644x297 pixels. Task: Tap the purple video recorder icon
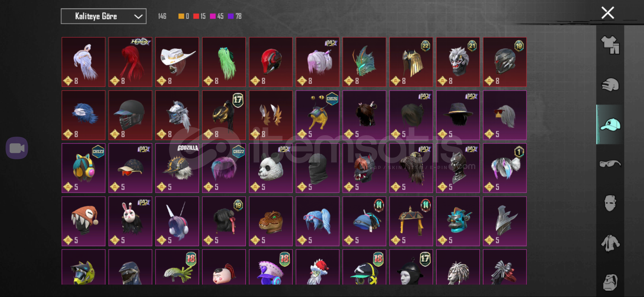tap(17, 148)
